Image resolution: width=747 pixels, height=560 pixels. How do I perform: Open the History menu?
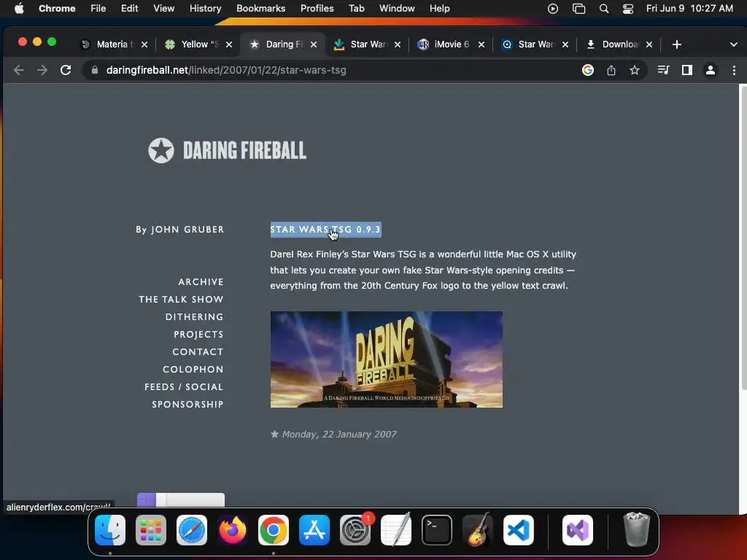point(205,9)
